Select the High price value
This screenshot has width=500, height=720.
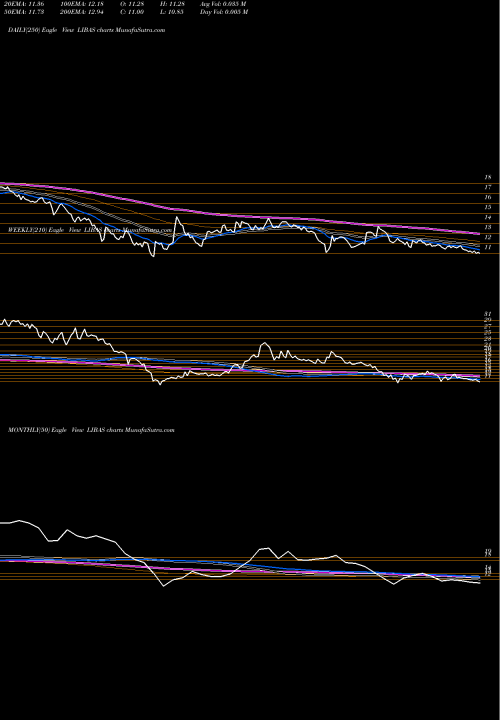click(172, 4)
